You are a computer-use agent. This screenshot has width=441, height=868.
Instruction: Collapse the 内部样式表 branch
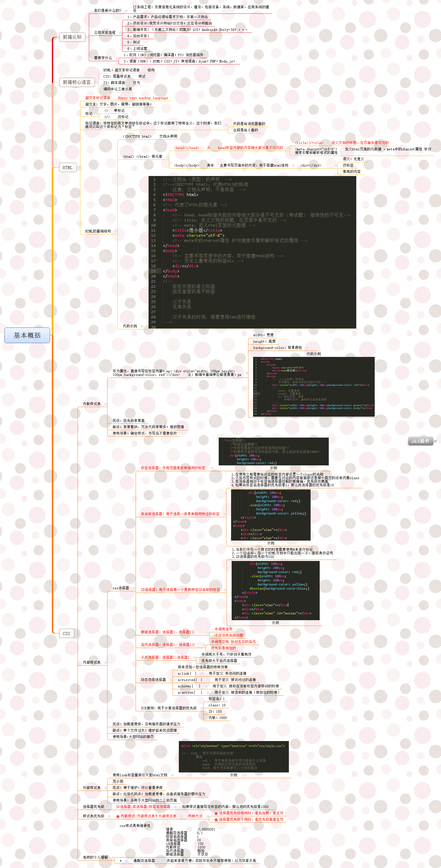[105, 663]
